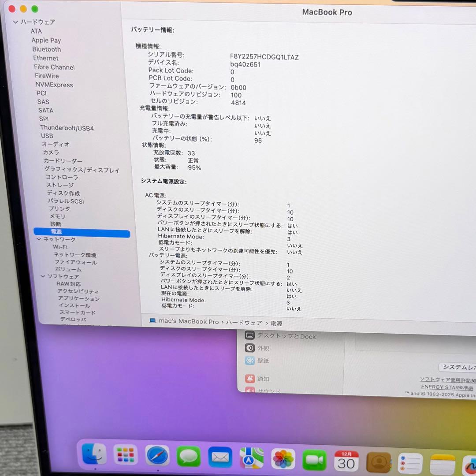The height and width of the screenshot is (476, 476).
Task: Open Calendar showing 12月 30
Action: (x=346, y=461)
